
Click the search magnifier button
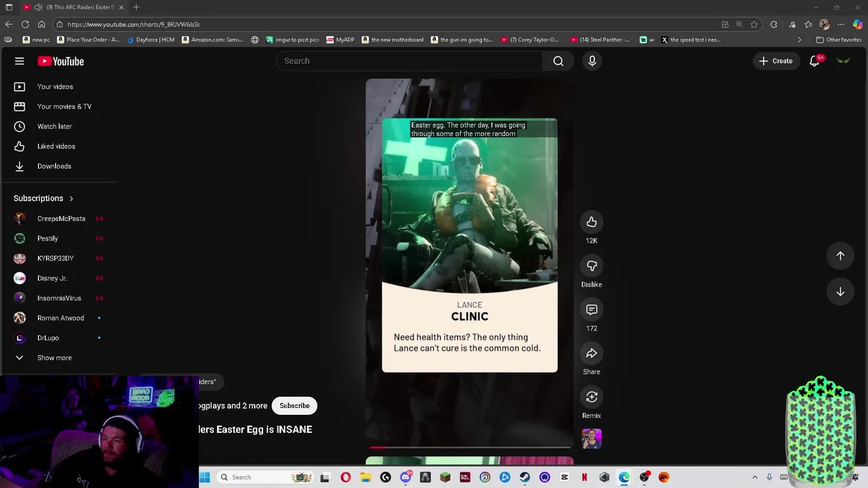558,61
